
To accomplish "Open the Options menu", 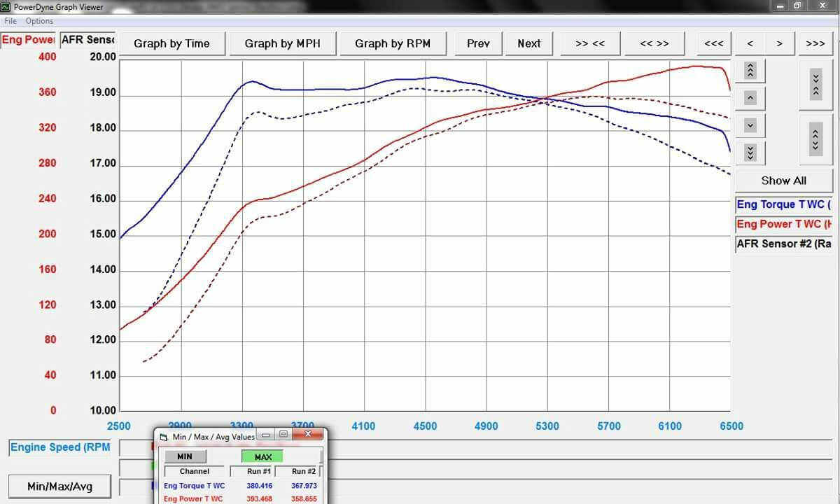I will [39, 21].
